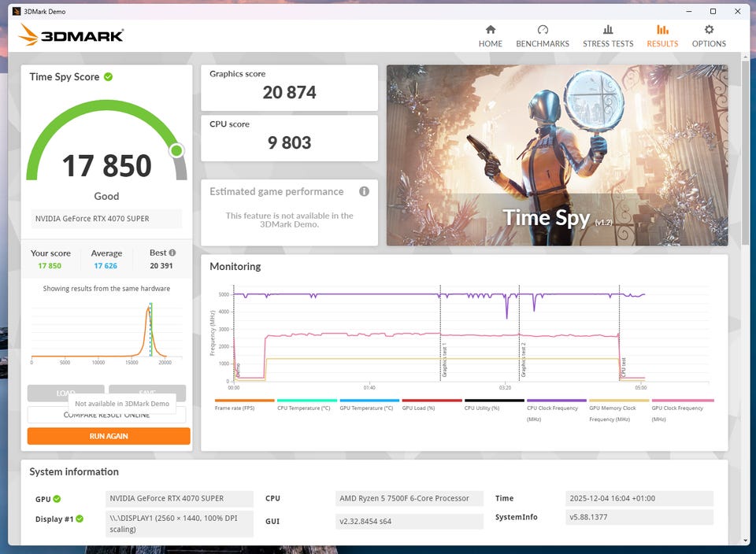Click the info icon beside Best score
The image size is (756, 554).
172,253
